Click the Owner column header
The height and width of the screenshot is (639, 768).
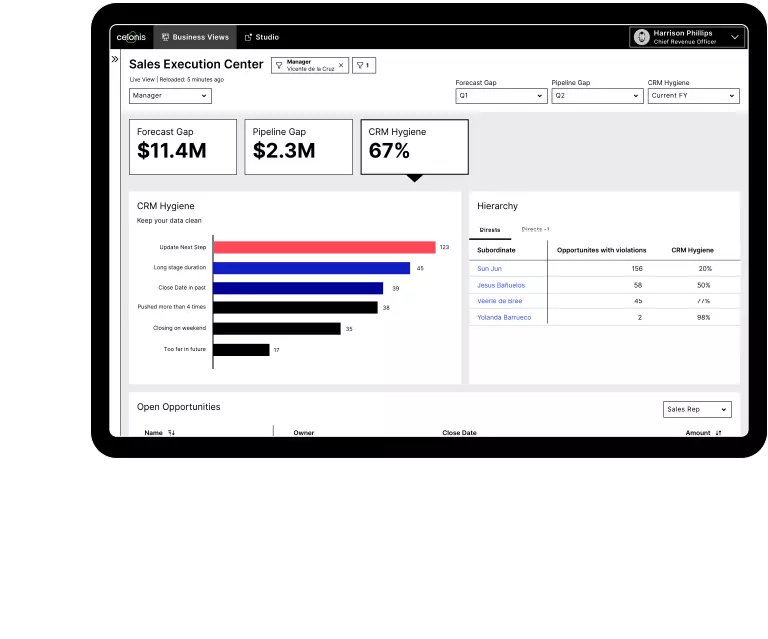click(x=304, y=433)
